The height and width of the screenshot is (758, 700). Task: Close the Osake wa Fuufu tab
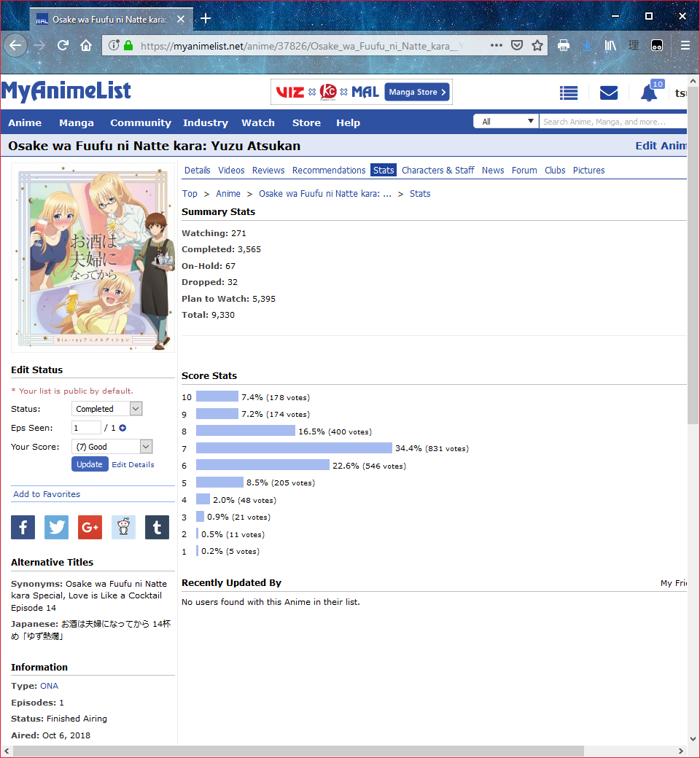click(x=180, y=20)
